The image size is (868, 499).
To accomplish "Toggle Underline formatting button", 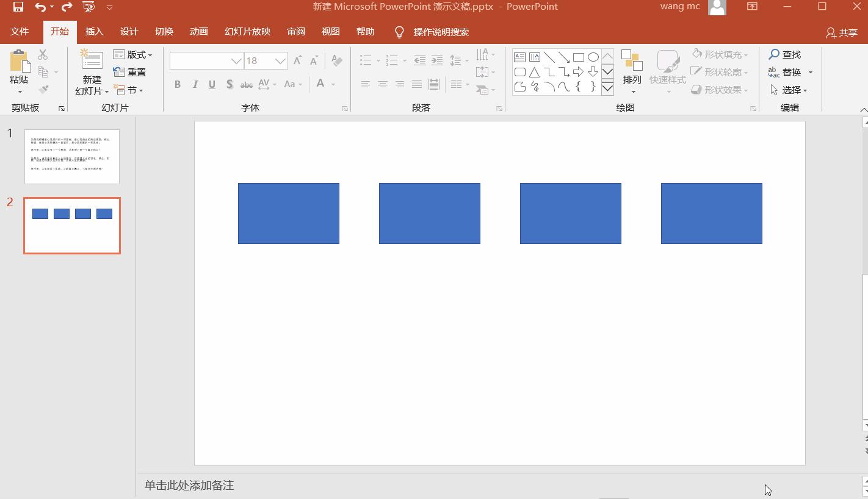I will [x=212, y=84].
